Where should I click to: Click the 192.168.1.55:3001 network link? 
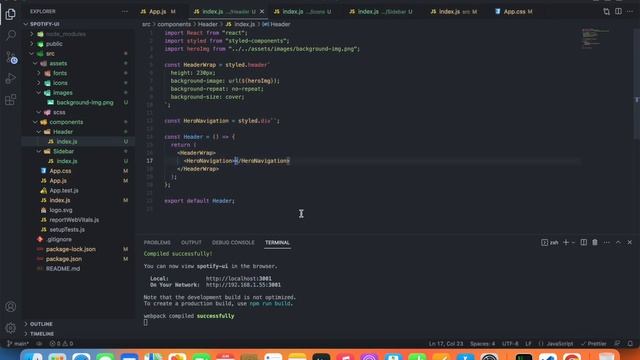[243, 284]
